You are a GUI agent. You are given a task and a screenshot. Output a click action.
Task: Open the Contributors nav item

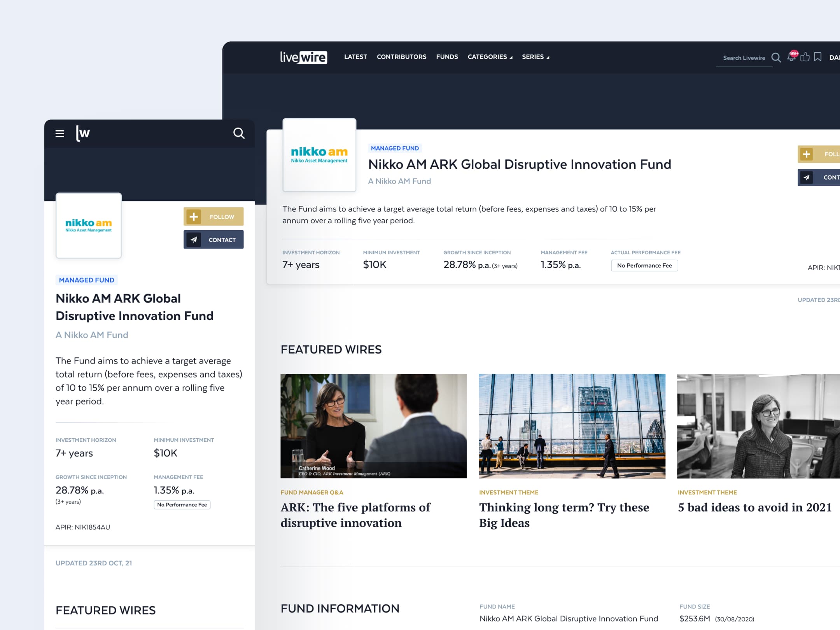401,57
